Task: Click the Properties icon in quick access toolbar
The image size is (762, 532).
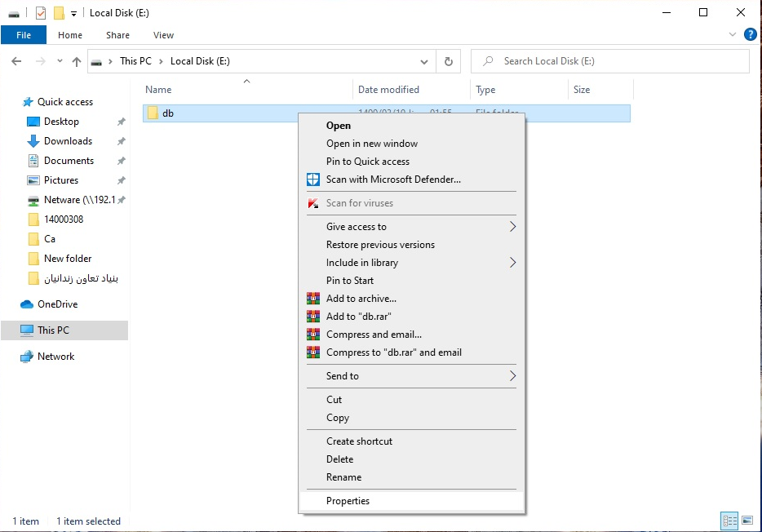Action: 41,13
